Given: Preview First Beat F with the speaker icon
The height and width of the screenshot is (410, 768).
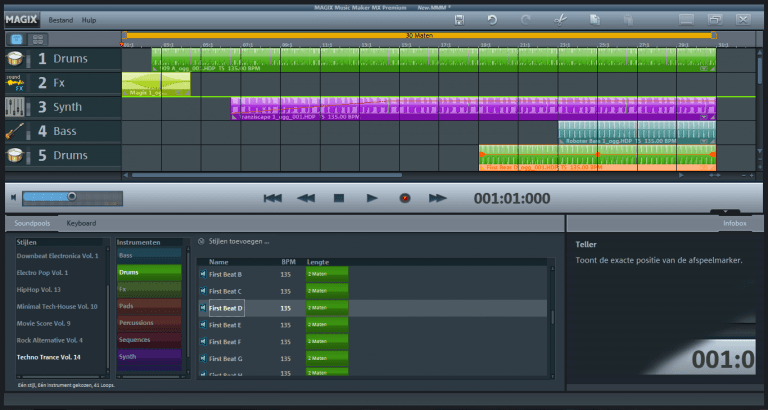Looking at the screenshot, I should [203, 342].
